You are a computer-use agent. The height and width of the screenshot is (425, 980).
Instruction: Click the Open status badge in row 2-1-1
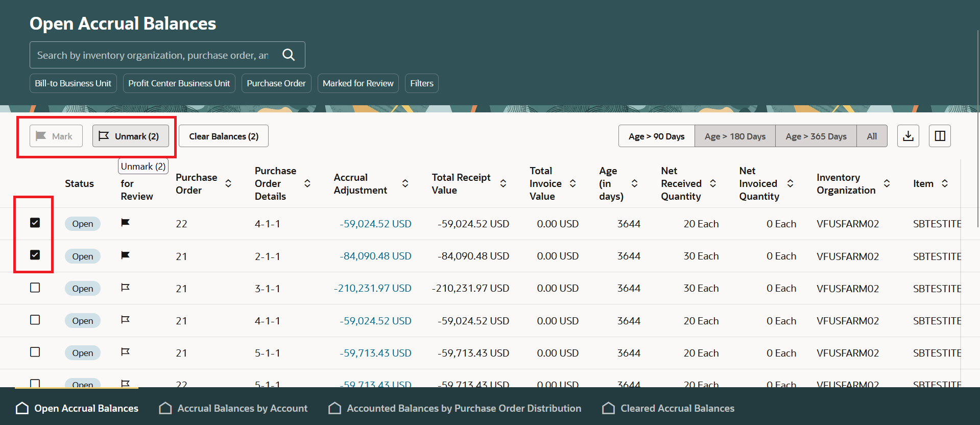tap(82, 256)
